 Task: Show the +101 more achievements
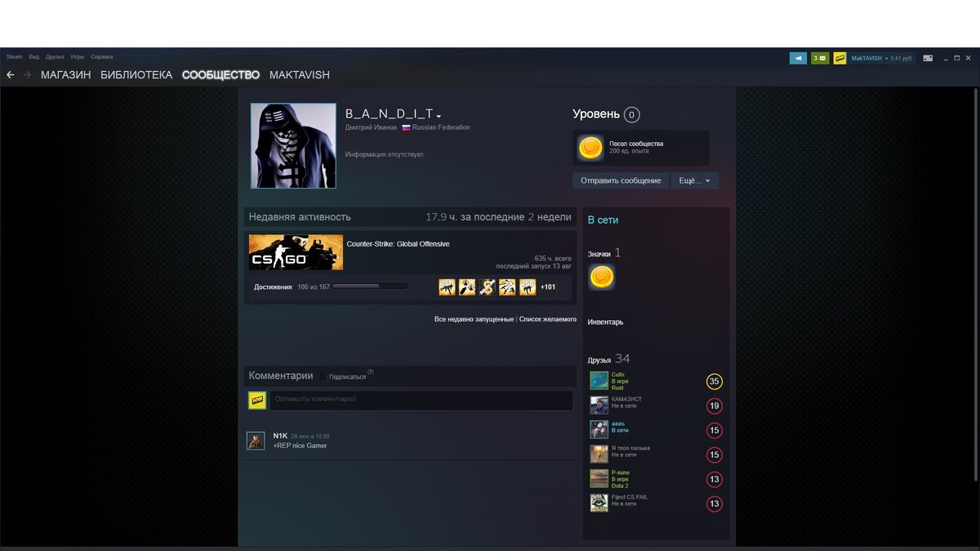[547, 287]
